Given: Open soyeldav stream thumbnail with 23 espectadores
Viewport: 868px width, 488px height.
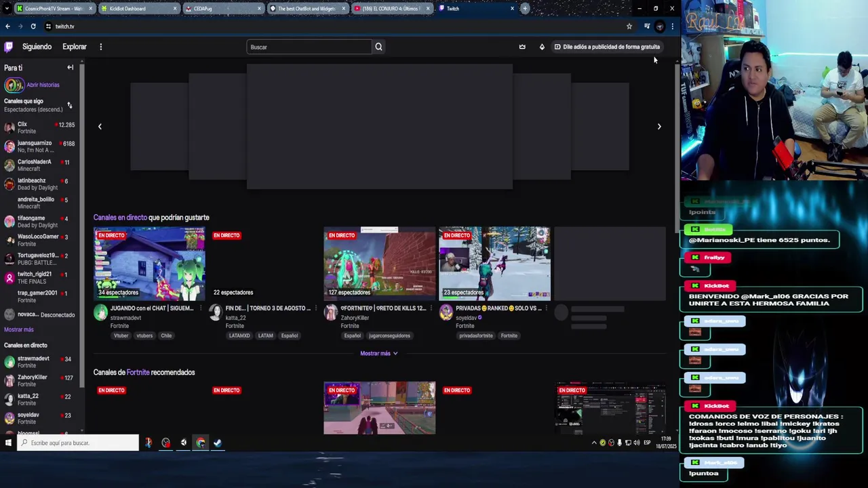Looking at the screenshot, I should [495, 263].
